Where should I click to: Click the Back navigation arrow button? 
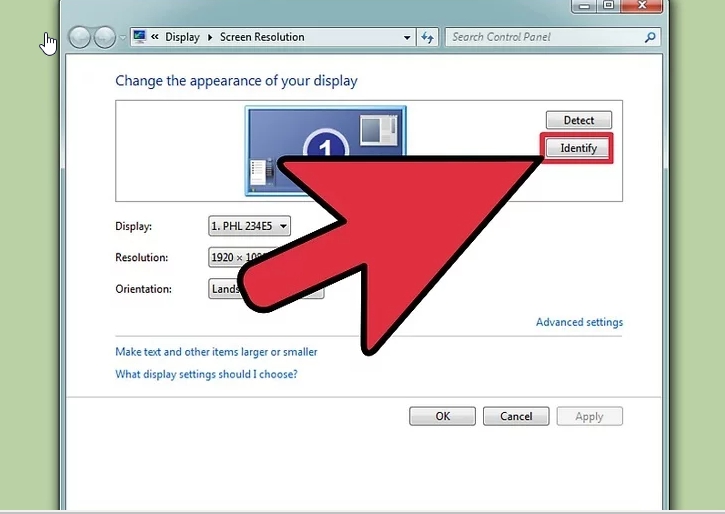click(x=81, y=38)
